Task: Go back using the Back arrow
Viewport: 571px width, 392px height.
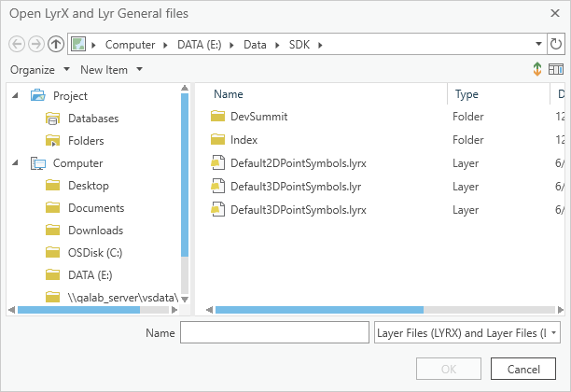Action: [x=17, y=45]
